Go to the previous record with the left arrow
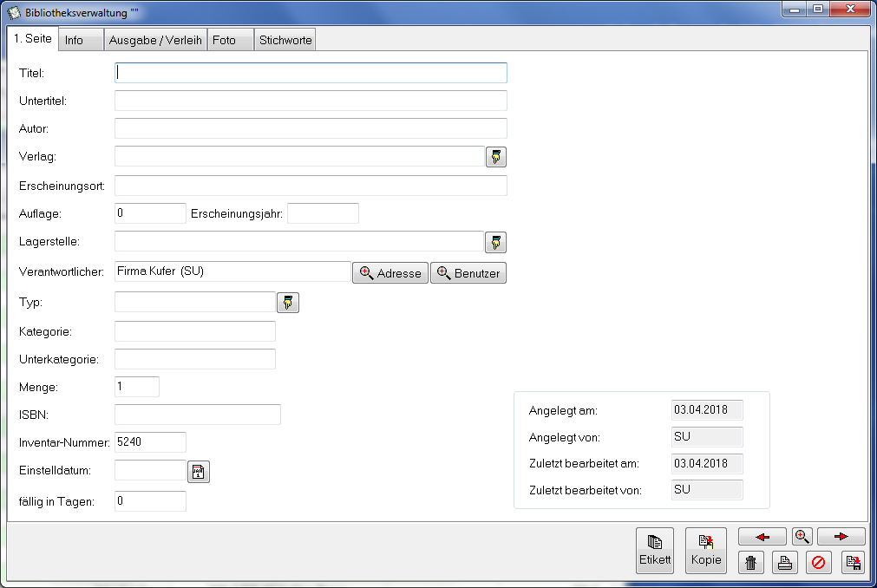The image size is (877, 588). (762, 537)
